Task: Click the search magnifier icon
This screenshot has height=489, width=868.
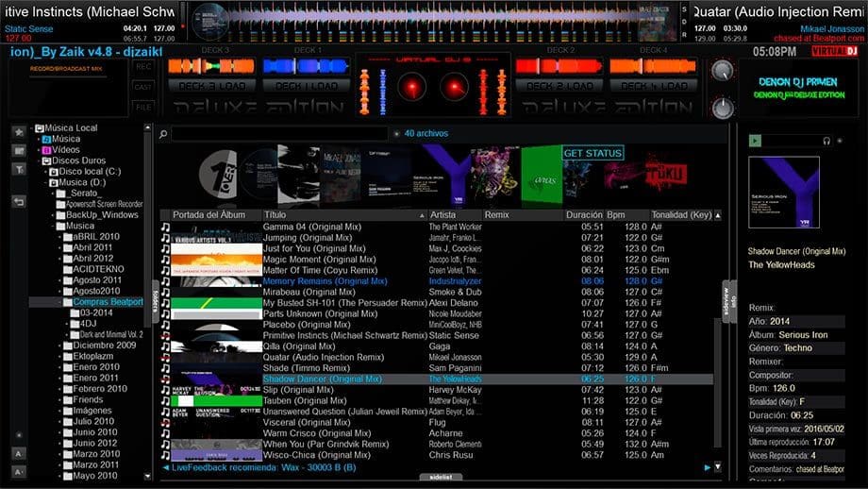Action: coord(163,134)
